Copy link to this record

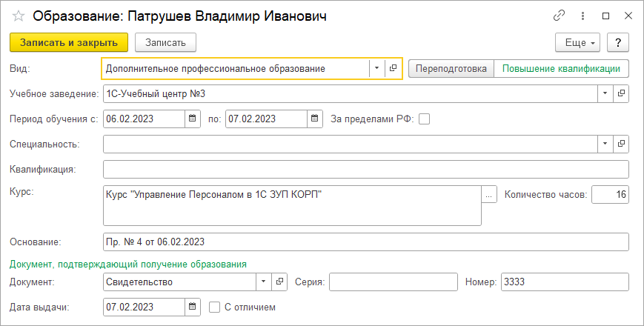tap(559, 16)
